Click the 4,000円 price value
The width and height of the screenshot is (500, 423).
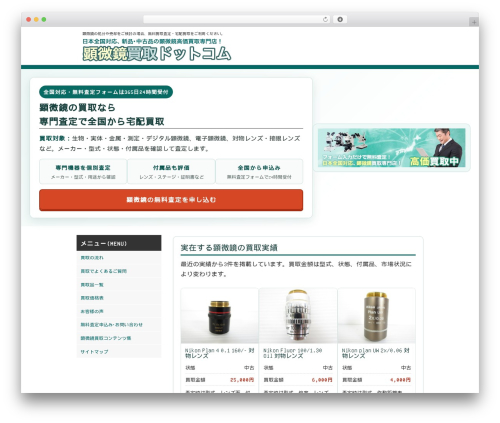400,380
